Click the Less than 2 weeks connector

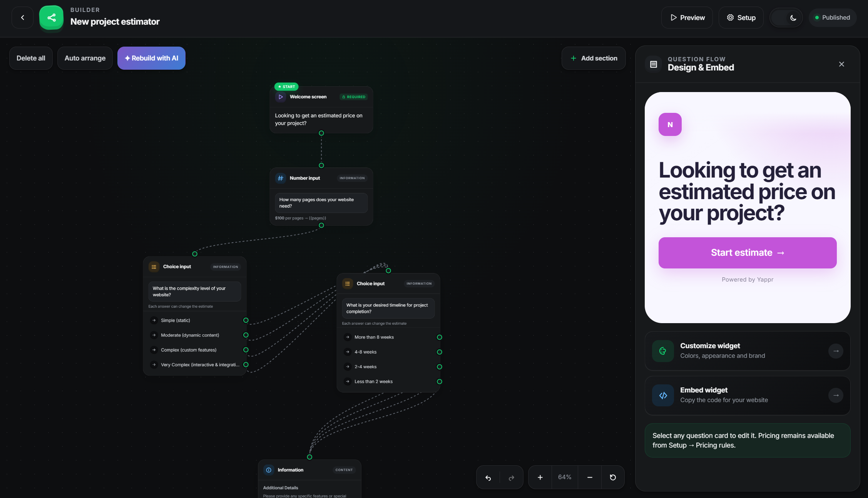coord(440,382)
